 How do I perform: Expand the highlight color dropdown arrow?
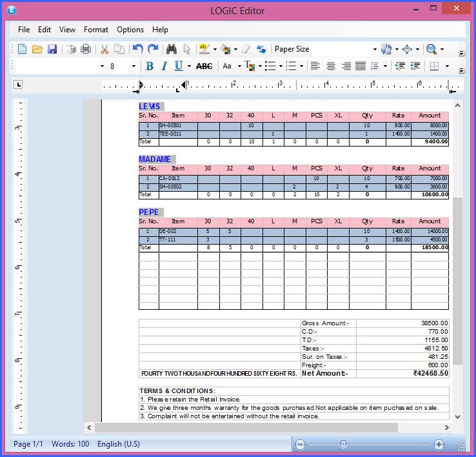[215, 49]
